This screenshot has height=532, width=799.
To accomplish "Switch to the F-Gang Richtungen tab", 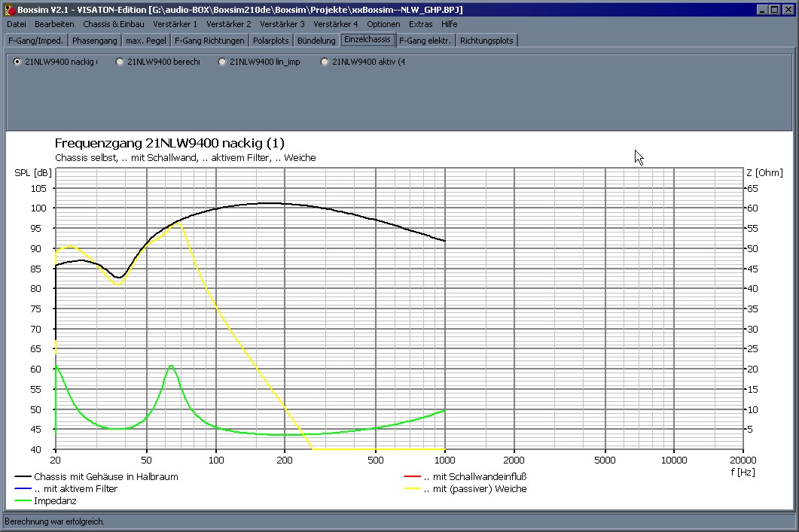I will [x=209, y=41].
